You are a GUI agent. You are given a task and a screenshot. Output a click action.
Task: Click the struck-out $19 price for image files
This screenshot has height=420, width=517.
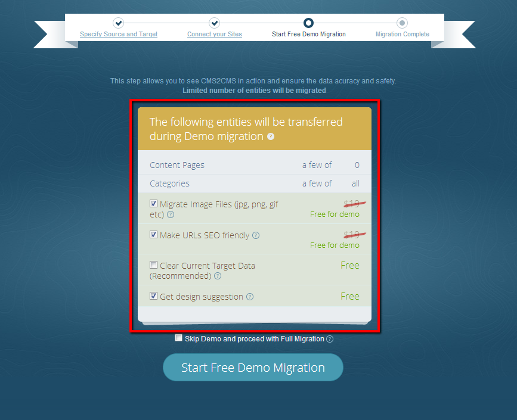pos(354,204)
